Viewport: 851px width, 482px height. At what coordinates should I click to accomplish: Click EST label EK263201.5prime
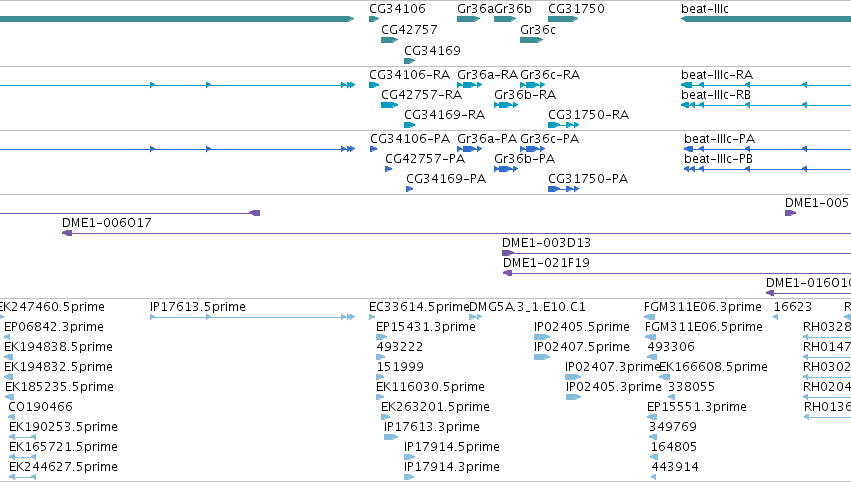pos(435,407)
